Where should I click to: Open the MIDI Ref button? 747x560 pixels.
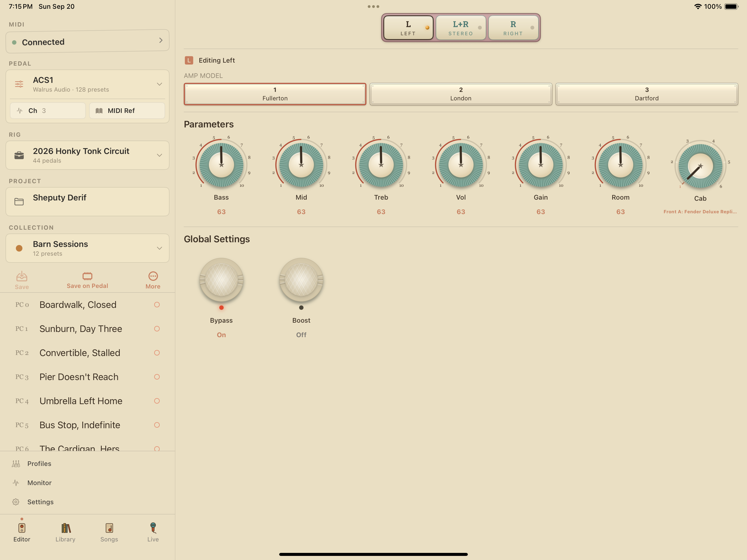coord(127,111)
